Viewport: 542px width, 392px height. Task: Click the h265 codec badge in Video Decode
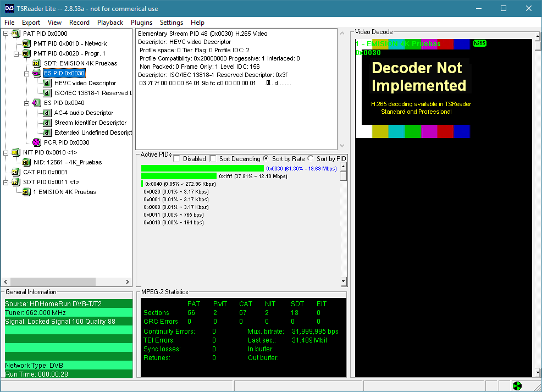click(x=479, y=43)
